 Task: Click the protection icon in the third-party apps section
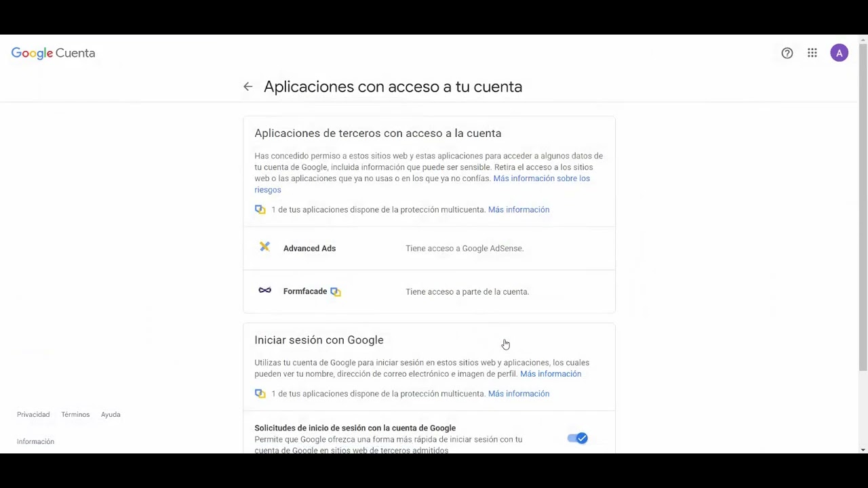tap(260, 209)
